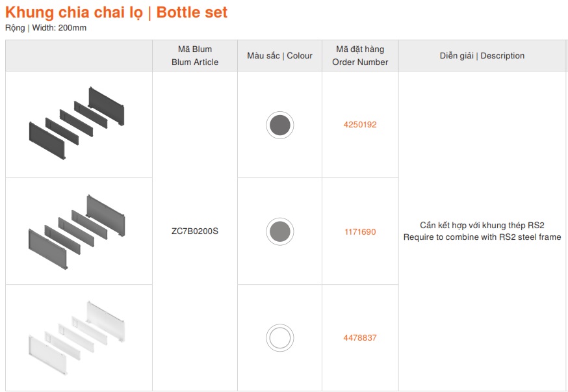Viewport: 568px width, 392px height.
Task: Click Blum article code ZC7B0200S
Action: coord(195,231)
